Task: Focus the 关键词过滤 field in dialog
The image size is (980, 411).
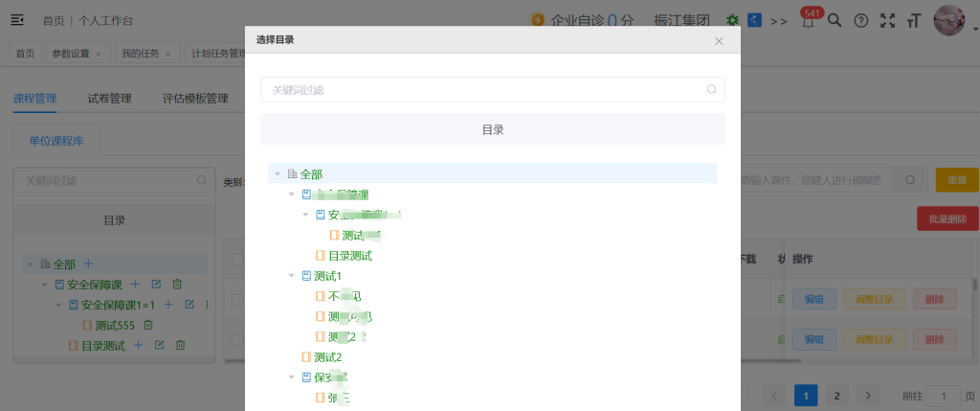Action: pyautogui.click(x=483, y=89)
